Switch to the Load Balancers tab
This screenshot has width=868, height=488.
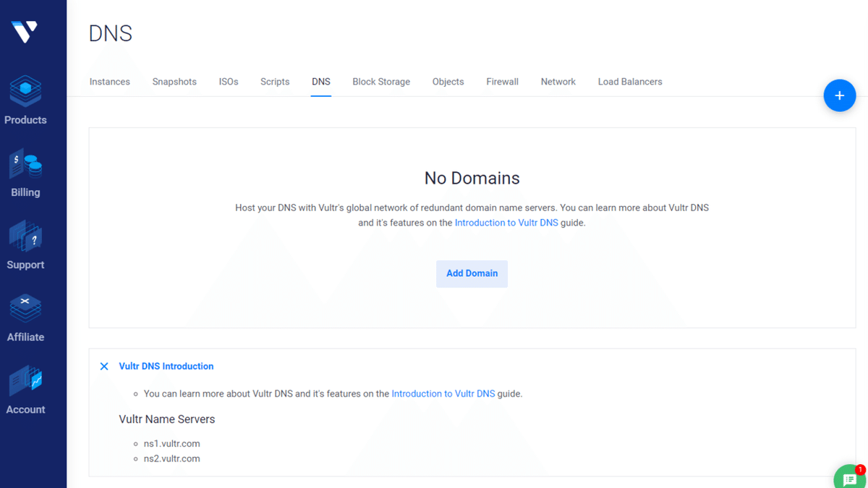coord(630,82)
